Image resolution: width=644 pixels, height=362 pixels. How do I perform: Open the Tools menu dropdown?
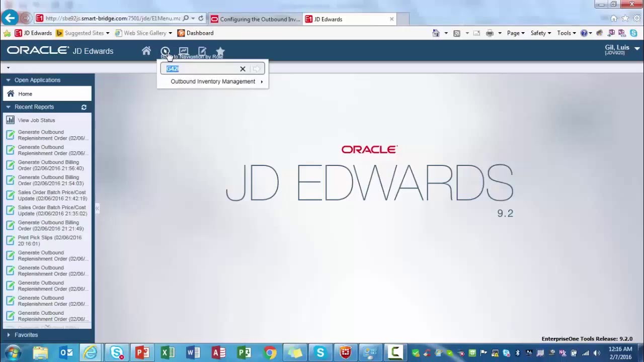click(x=567, y=33)
